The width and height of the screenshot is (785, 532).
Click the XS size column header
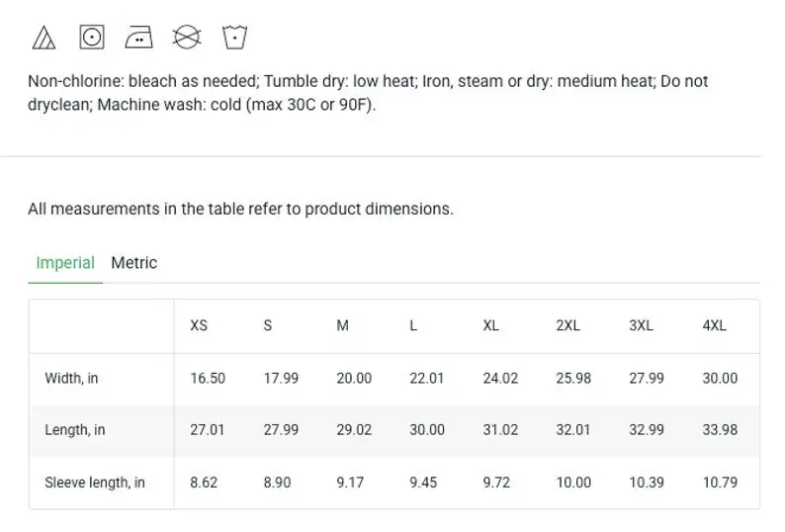(x=199, y=325)
